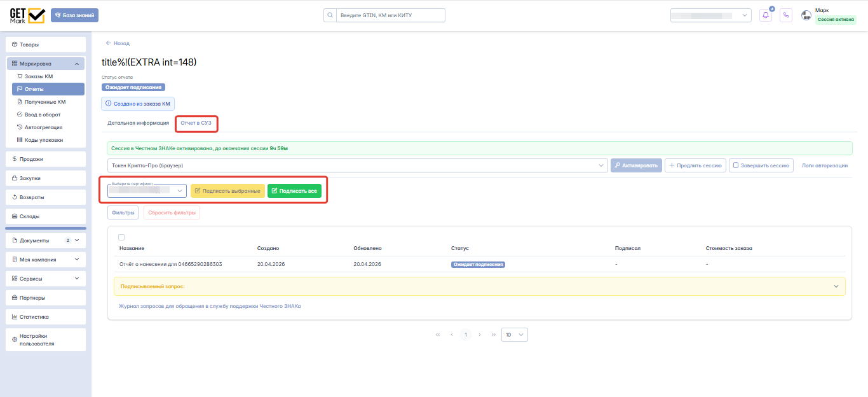Click the Сессия активна badge

click(x=836, y=20)
